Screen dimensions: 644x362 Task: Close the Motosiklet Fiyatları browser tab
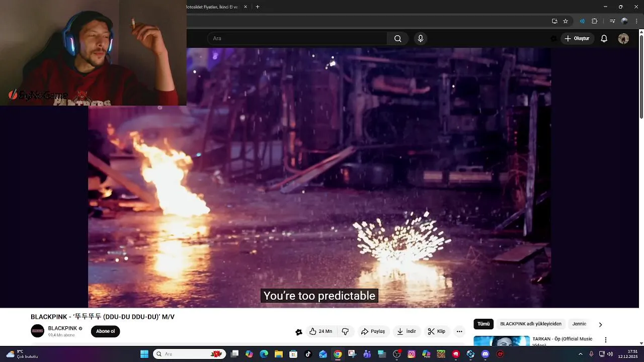click(x=246, y=7)
